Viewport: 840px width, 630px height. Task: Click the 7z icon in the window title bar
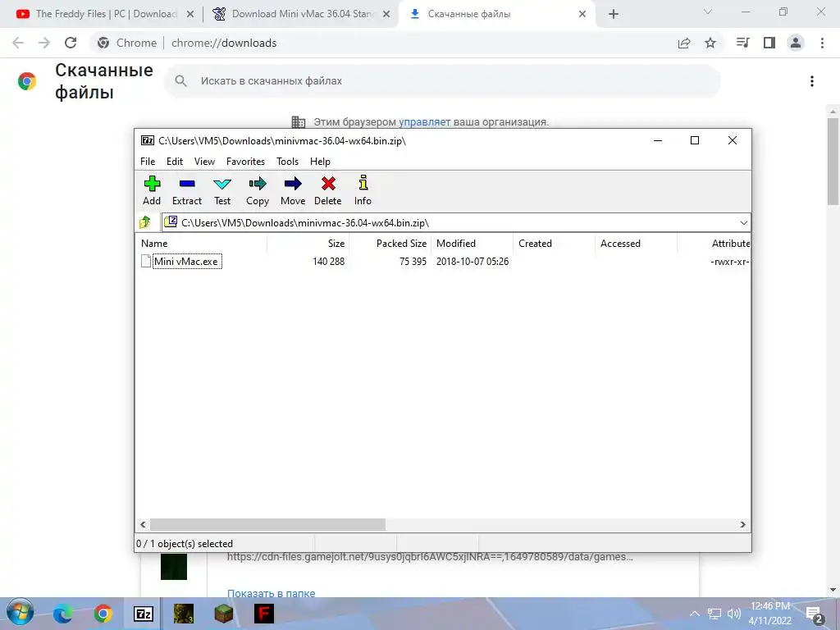tap(148, 140)
